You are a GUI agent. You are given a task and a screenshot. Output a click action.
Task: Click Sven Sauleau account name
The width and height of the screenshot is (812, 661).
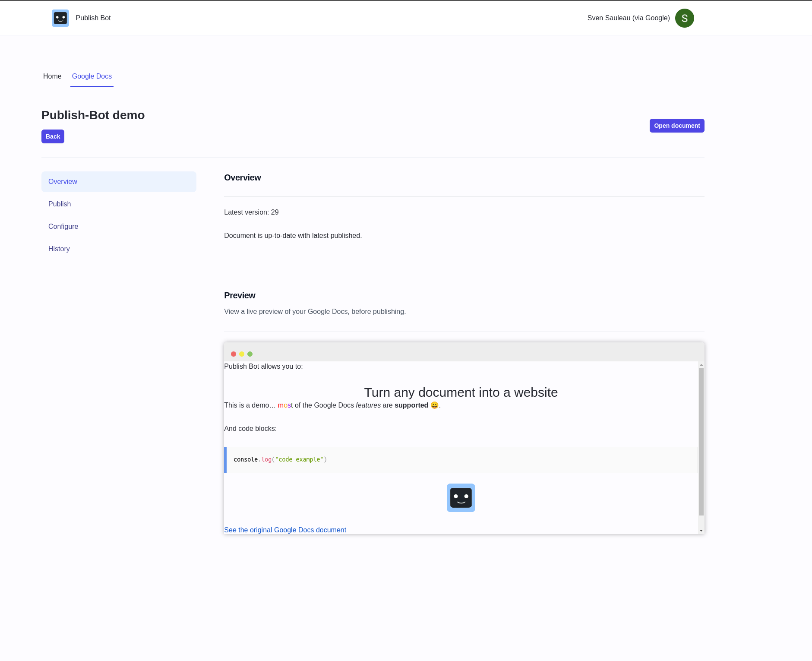(x=629, y=18)
